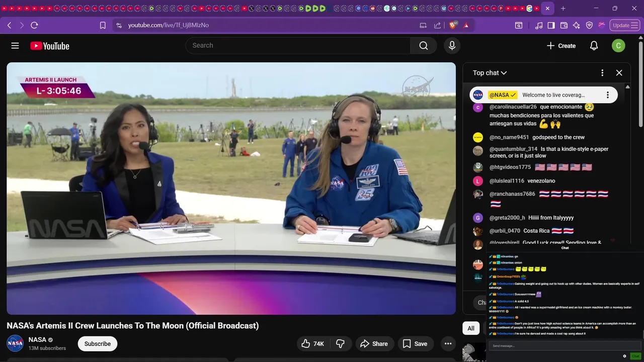Open the notifications bell
This screenshot has width=644, height=362.
pyautogui.click(x=594, y=46)
